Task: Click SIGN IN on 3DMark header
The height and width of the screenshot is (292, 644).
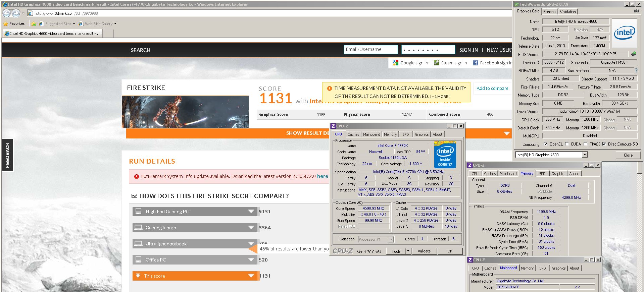Action: point(468,50)
